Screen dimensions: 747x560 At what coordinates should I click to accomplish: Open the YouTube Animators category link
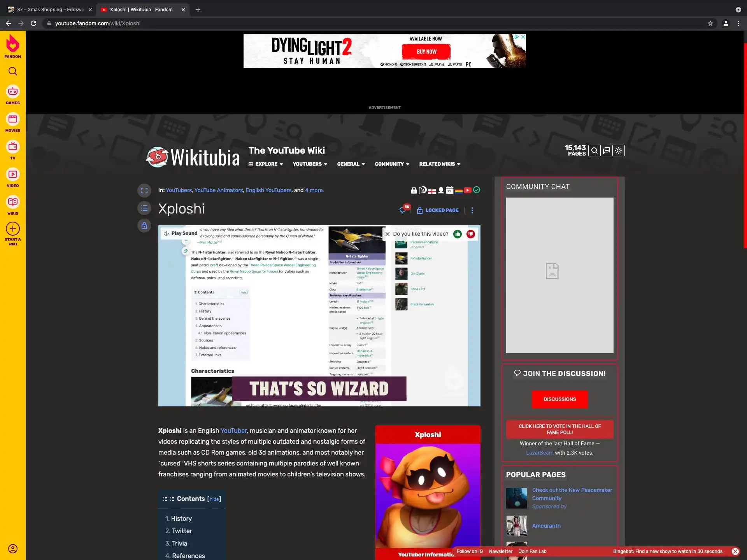219,190
